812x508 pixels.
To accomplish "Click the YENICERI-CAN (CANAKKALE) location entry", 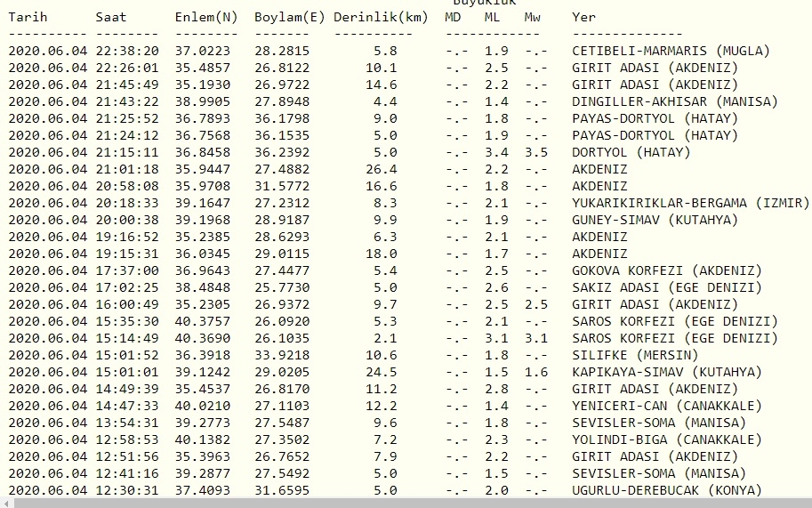I will pyautogui.click(x=666, y=406).
